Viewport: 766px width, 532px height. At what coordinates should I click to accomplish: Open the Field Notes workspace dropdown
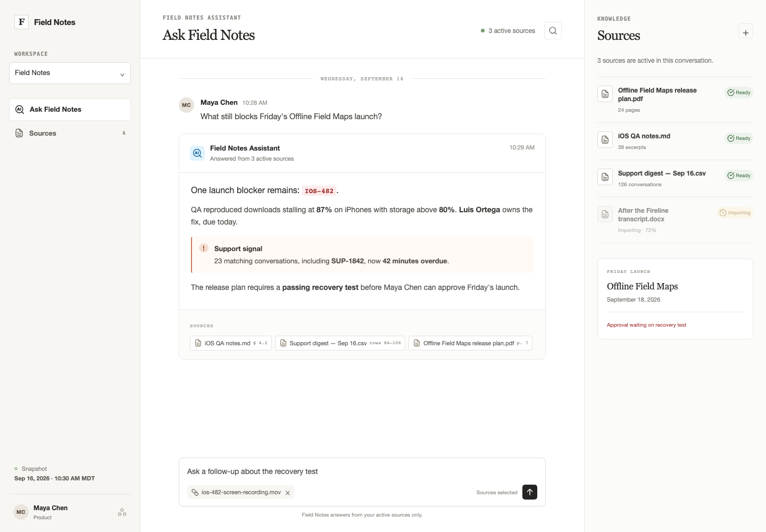pyautogui.click(x=70, y=73)
